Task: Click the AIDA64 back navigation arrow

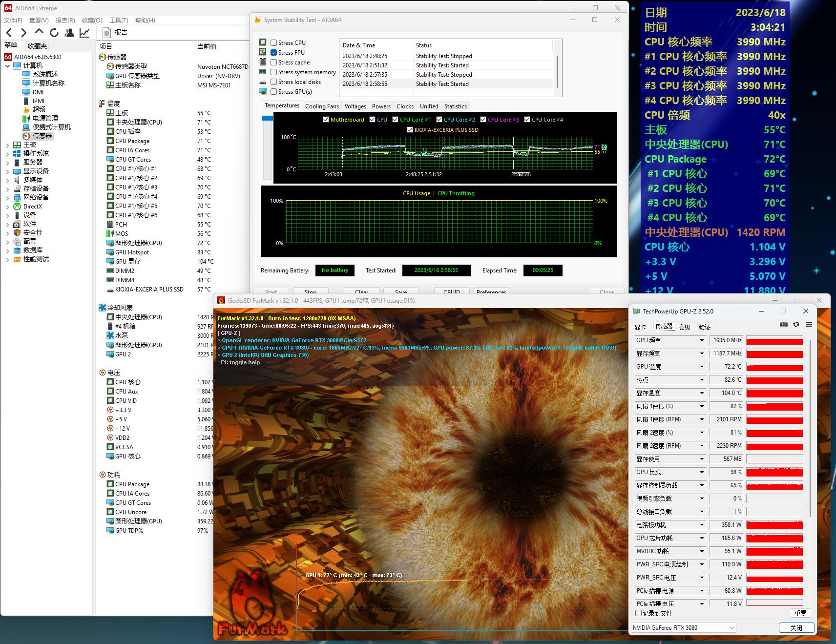Action: (x=9, y=33)
